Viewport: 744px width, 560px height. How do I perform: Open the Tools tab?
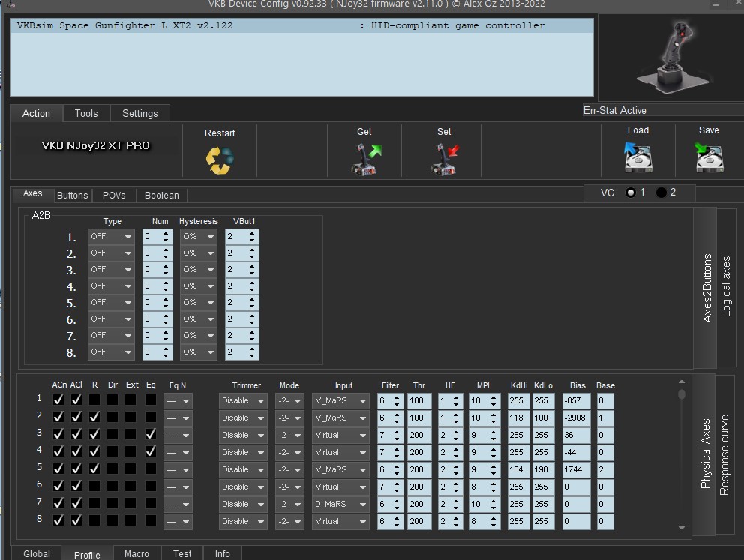click(x=86, y=114)
